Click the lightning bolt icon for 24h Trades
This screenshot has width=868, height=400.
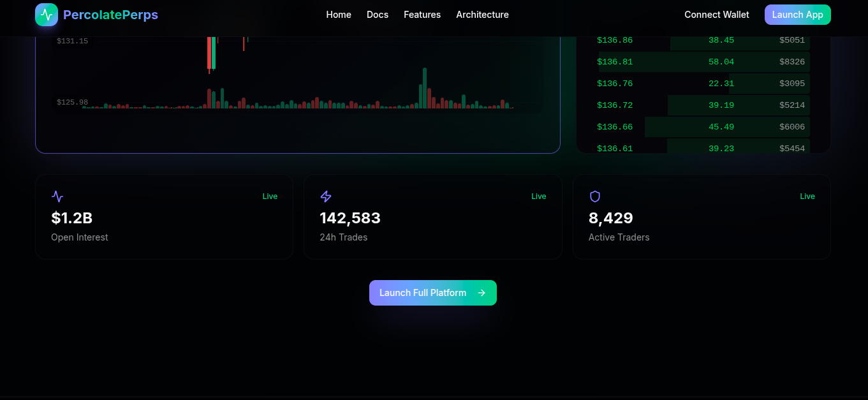point(326,196)
